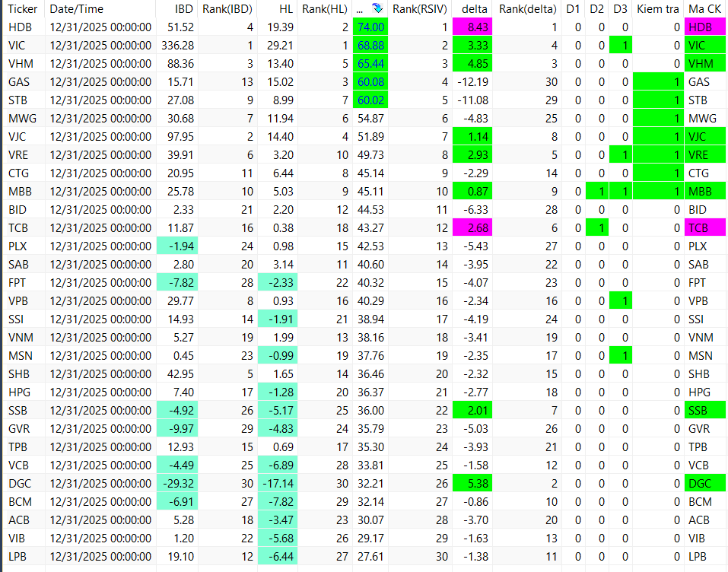728x572 pixels.
Task: Click the green Kiem tra cell in the CTG row
Action: coord(658,173)
